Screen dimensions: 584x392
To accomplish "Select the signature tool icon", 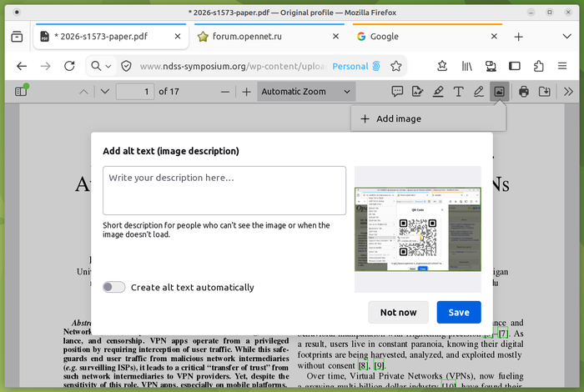I will (x=417, y=91).
